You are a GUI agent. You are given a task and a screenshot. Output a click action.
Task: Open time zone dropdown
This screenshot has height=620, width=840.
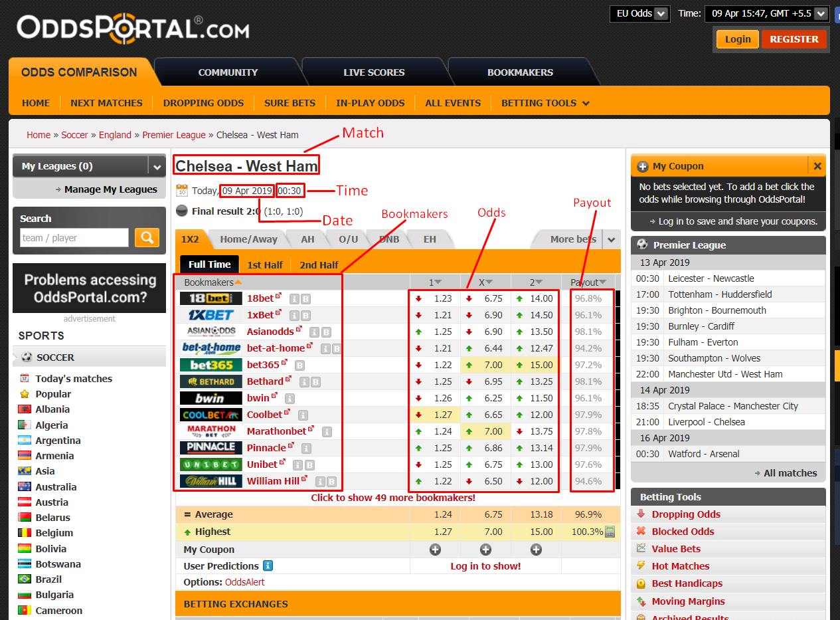coord(767,13)
